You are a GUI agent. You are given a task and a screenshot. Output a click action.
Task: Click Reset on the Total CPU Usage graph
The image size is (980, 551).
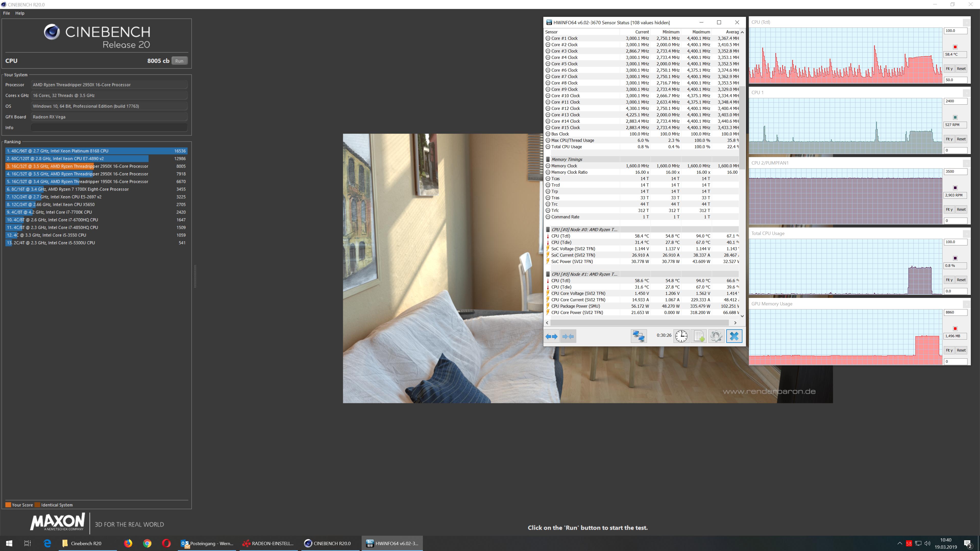961,280
